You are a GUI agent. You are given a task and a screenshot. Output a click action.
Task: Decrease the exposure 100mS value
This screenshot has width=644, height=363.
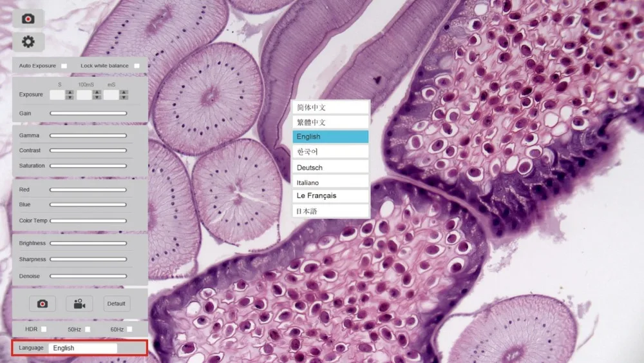[x=97, y=97]
